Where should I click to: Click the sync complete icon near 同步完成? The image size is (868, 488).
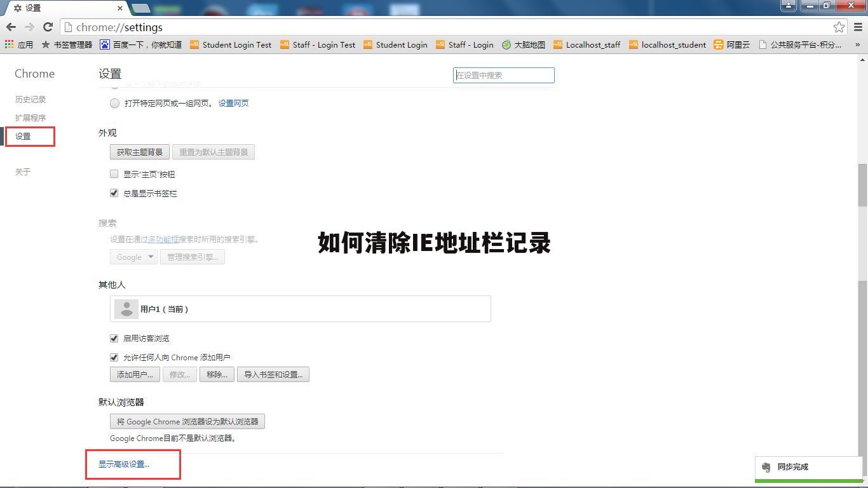tap(766, 467)
